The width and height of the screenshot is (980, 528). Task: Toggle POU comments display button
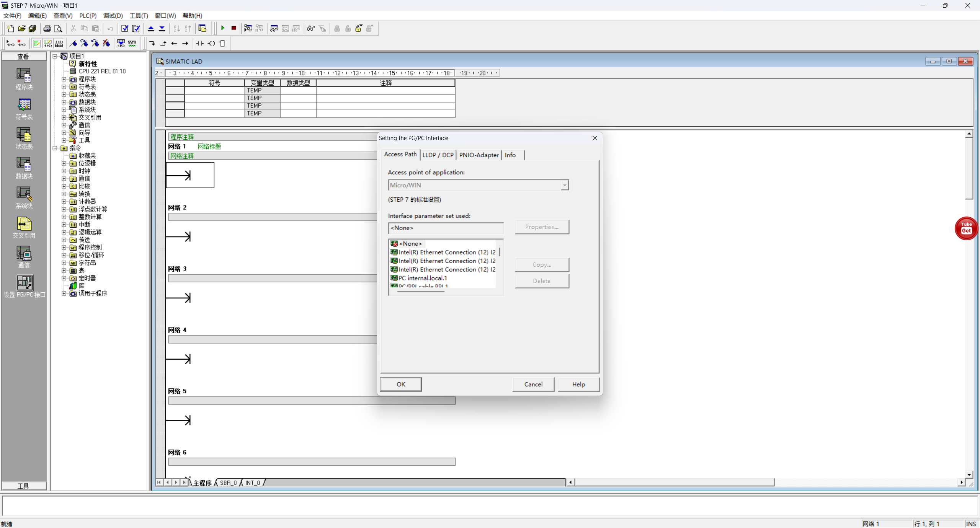36,43
